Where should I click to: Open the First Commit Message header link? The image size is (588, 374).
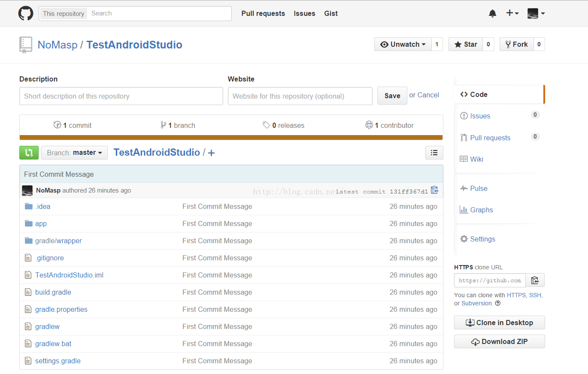tap(59, 174)
